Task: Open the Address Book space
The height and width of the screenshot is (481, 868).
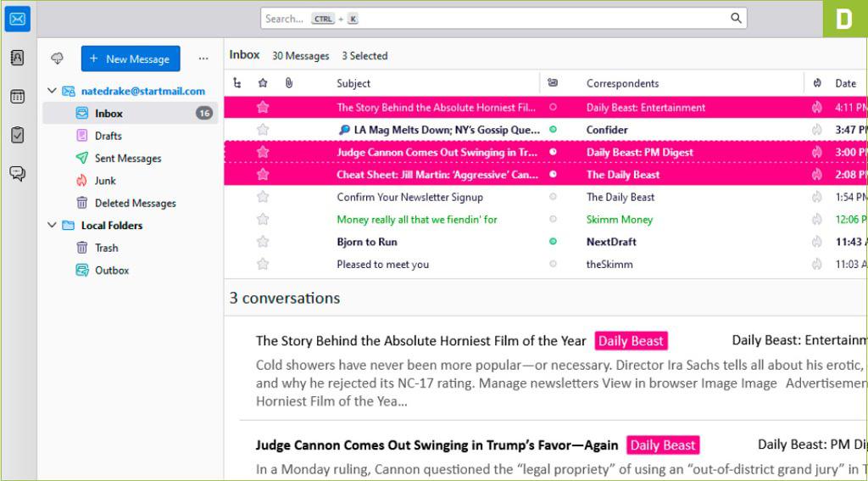Action: click(17, 58)
